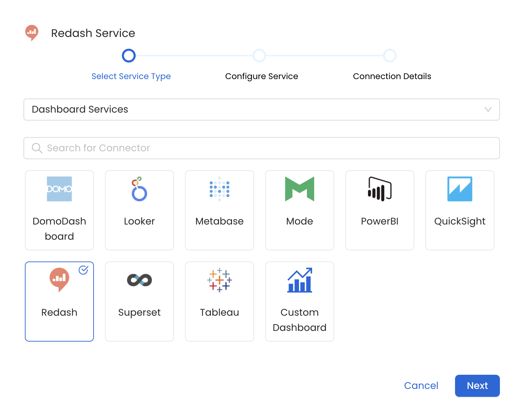Toggle the Redash selected checkmark
The image size is (522, 420).
click(x=84, y=270)
